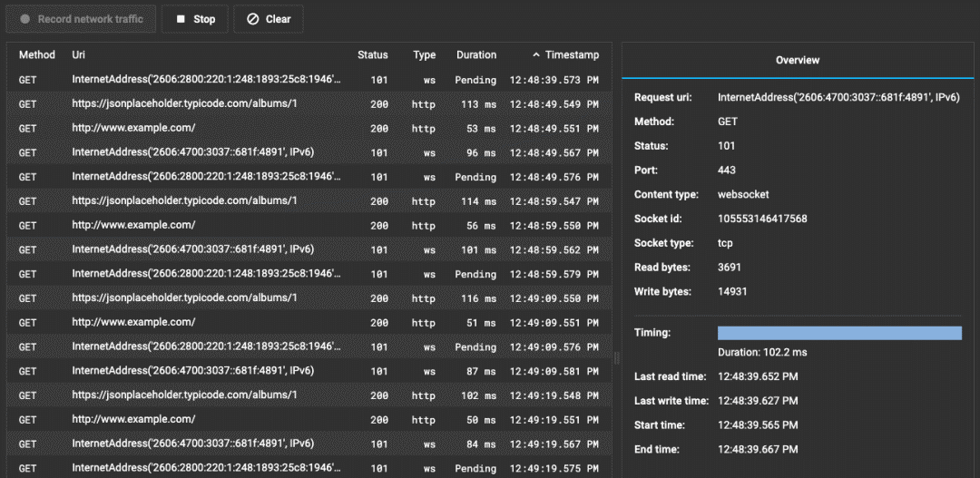Click the Clear circle-slash icon
Viewport: 980px width, 478px height.
(253, 19)
